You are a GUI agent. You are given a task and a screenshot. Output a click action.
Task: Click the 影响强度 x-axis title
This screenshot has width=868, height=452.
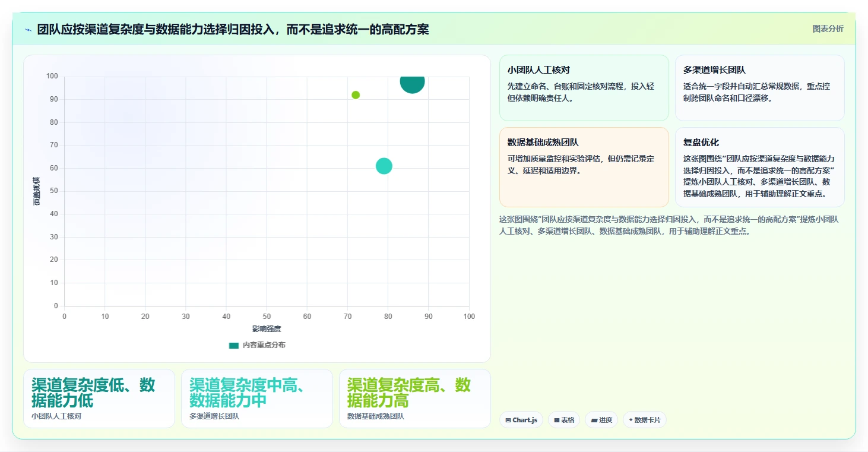[267, 329]
